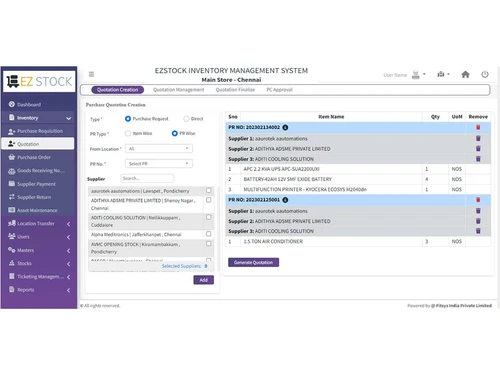Select Purchase Request type radio
Screen dimensions: 500x375
tap(128, 119)
